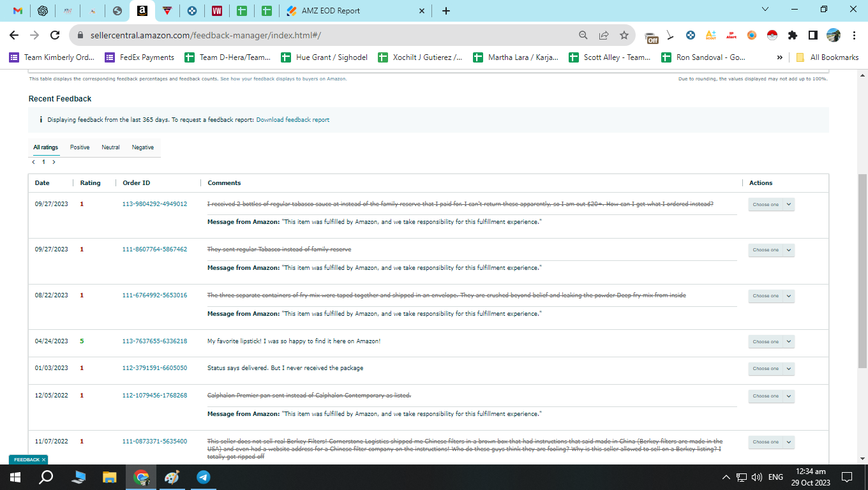Viewport: 868px width, 490px height.
Task: Open order 113-7637655-6336218
Action: (154, 341)
